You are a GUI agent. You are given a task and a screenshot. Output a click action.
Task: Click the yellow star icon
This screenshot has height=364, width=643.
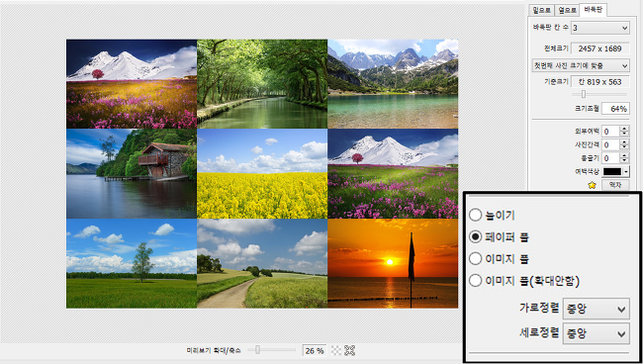tap(592, 185)
